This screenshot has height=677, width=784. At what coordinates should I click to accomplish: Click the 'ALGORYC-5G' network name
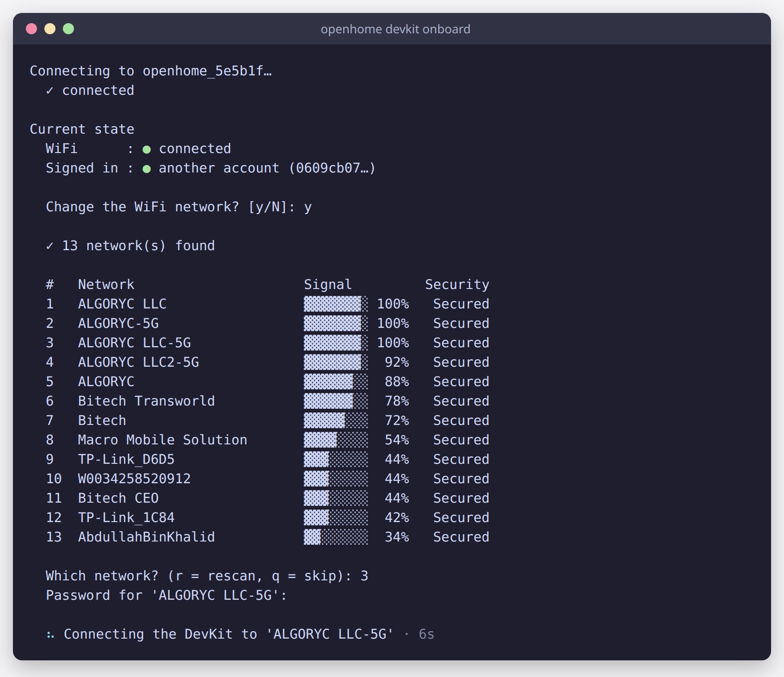(118, 323)
